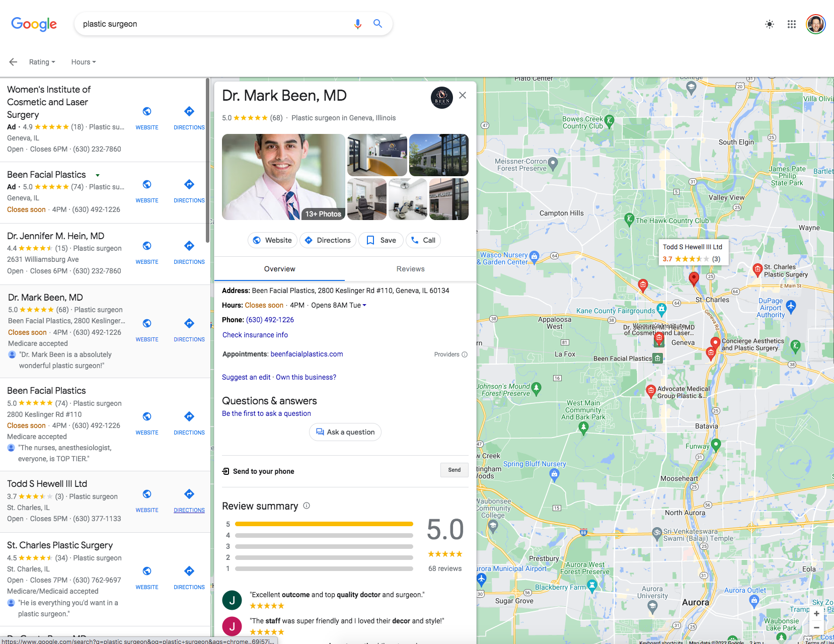
Task: Get directions to Dr. Jennifer M. Hein
Action: 189,252
